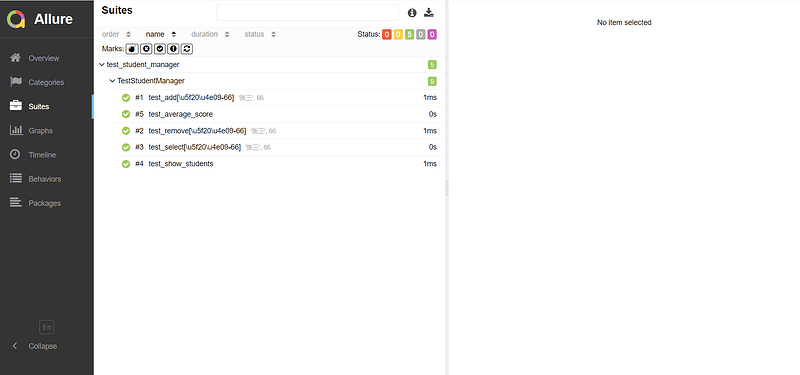
Task: Toggle the red failed status filter
Action: [x=387, y=35]
